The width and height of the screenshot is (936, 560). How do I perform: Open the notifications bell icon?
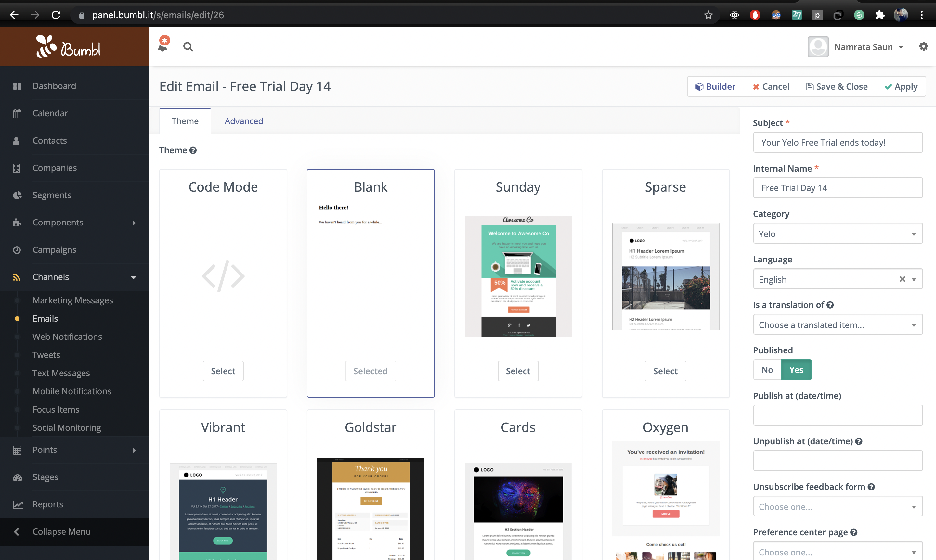coord(163,45)
